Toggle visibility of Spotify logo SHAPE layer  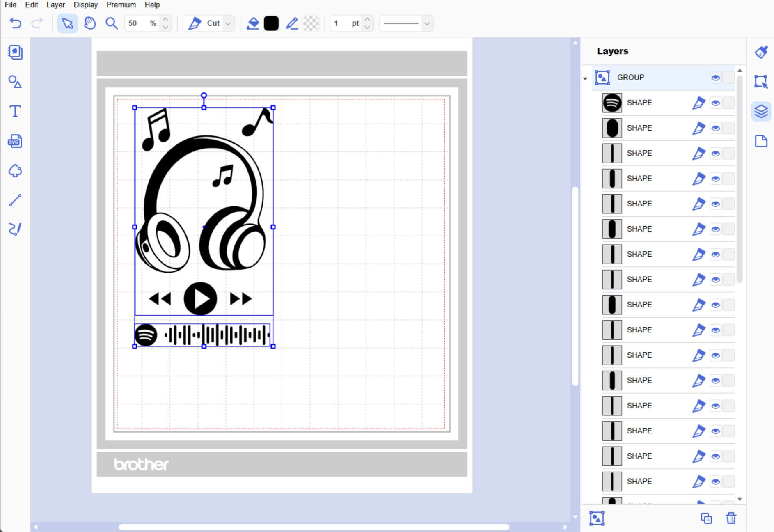tap(715, 103)
